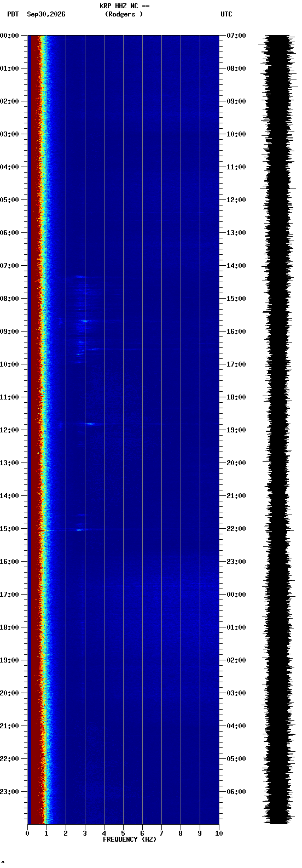
Task: Click the "PDT" timezone label
Action: pos(13,14)
